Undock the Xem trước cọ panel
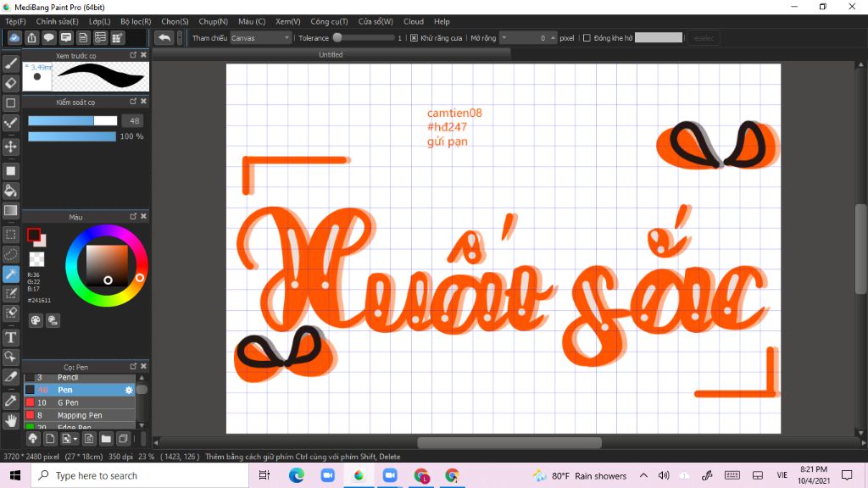868x488 pixels. tap(133, 55)
